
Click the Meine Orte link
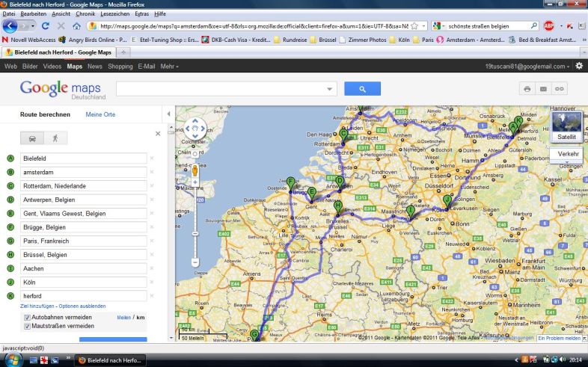[x=100, y=114]
